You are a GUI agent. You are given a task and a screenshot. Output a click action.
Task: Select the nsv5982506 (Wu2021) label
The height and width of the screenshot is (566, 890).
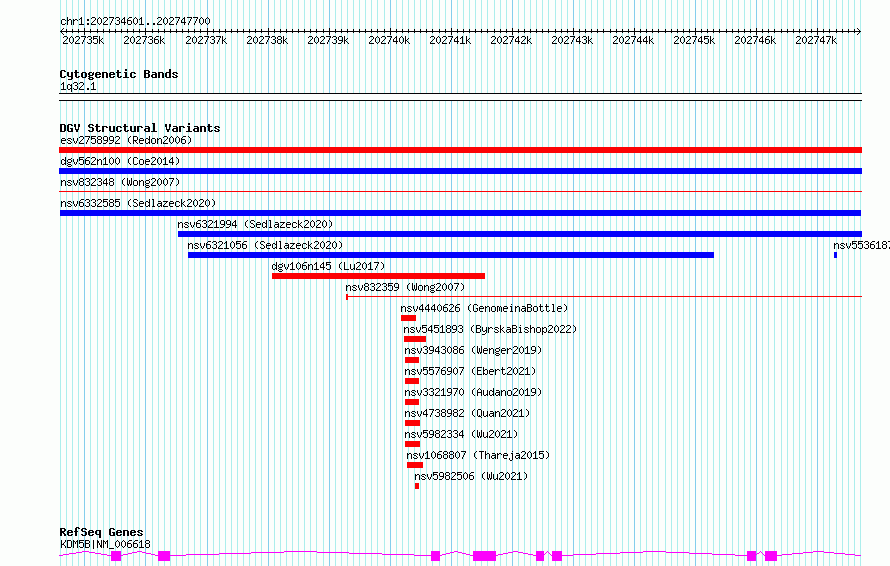[x=471, y=476]
